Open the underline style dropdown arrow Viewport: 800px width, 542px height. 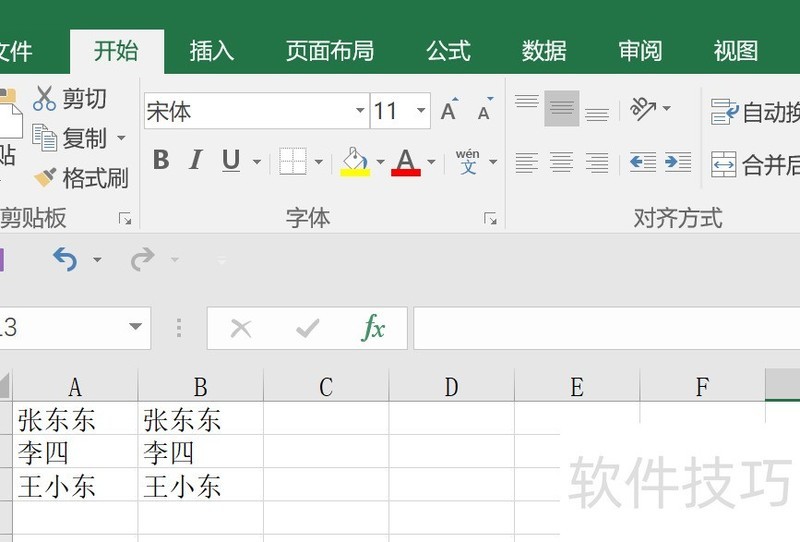click(x=257, y=162)
